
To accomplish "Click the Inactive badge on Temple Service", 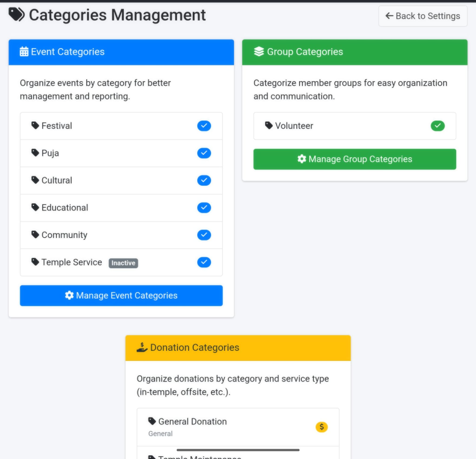I will click(x=123, y=263).
